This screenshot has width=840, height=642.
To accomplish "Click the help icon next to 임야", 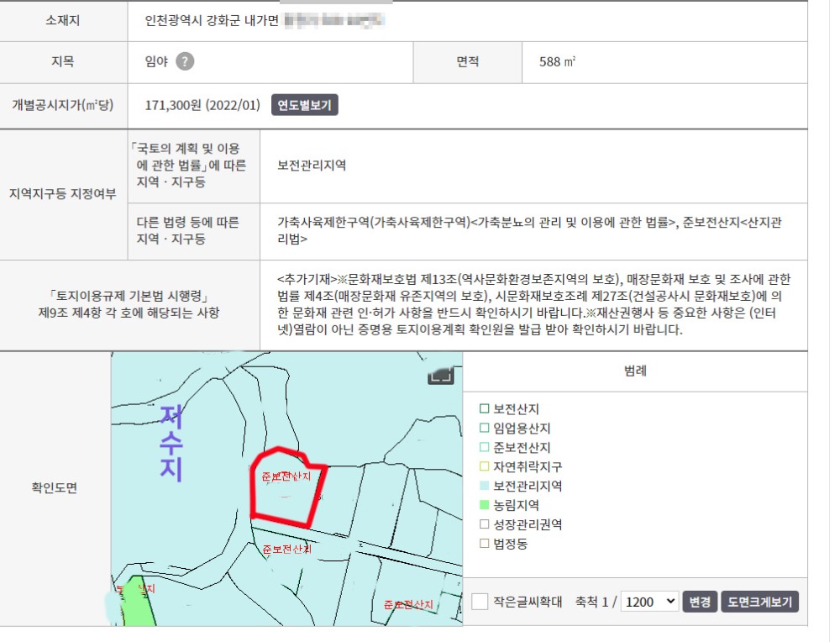I will [185, 61].
